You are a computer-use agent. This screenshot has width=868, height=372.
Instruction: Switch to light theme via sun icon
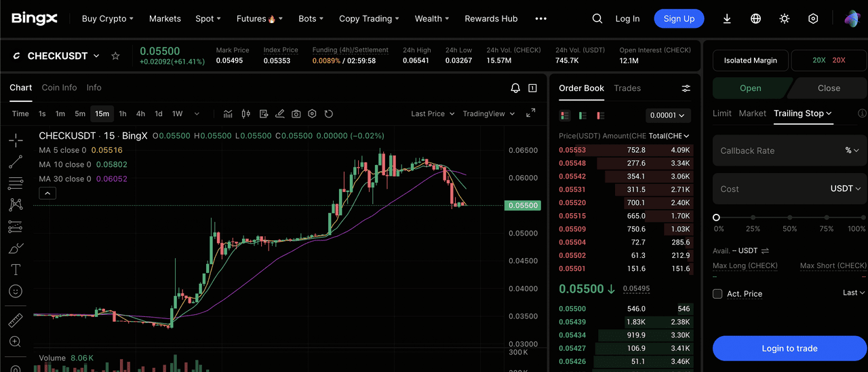[x=785, y=19]
